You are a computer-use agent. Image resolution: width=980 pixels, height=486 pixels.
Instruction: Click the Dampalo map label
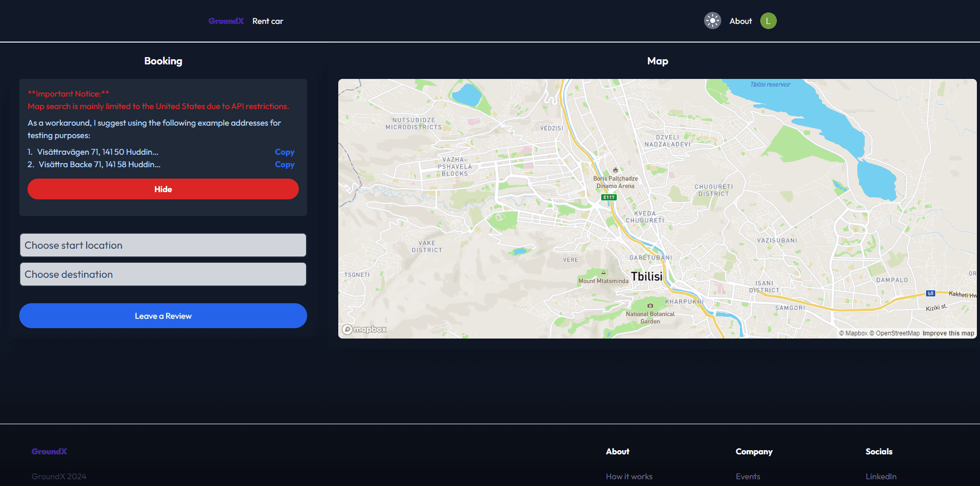892,280
